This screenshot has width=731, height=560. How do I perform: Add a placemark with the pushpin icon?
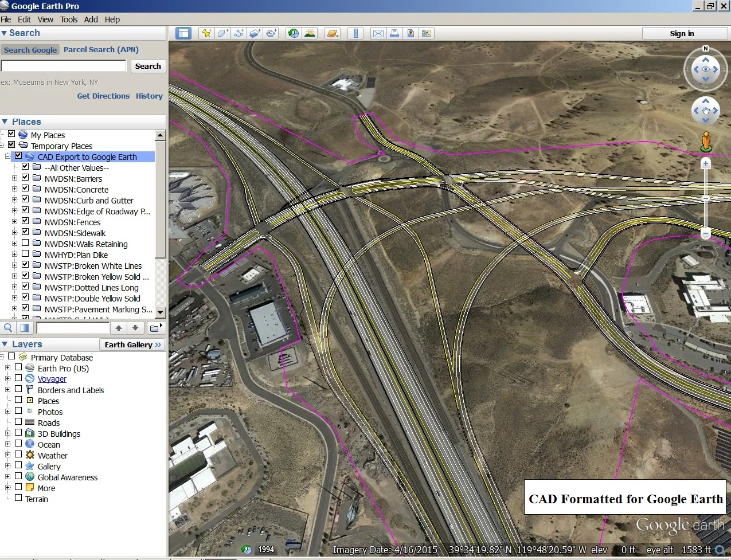pyautogui.click(x=206, y=33)
